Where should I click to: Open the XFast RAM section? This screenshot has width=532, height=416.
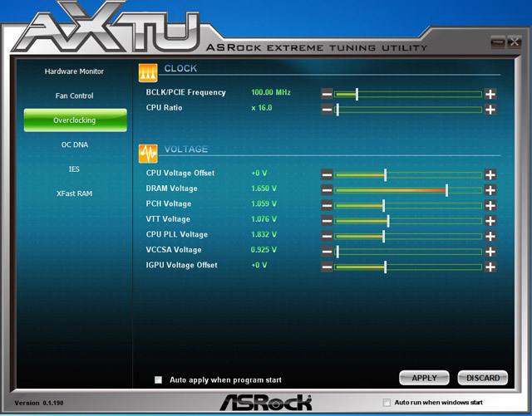[x=74, y=193]
